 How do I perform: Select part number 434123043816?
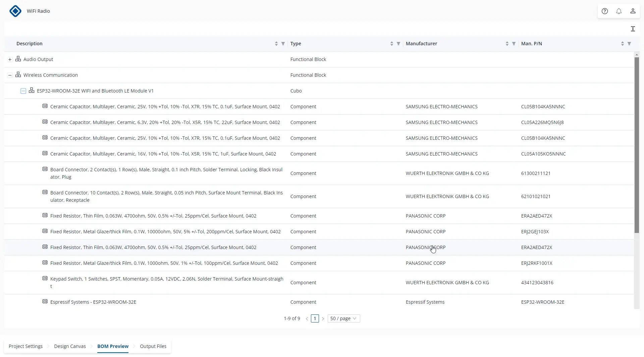click(x=537, y=283)
